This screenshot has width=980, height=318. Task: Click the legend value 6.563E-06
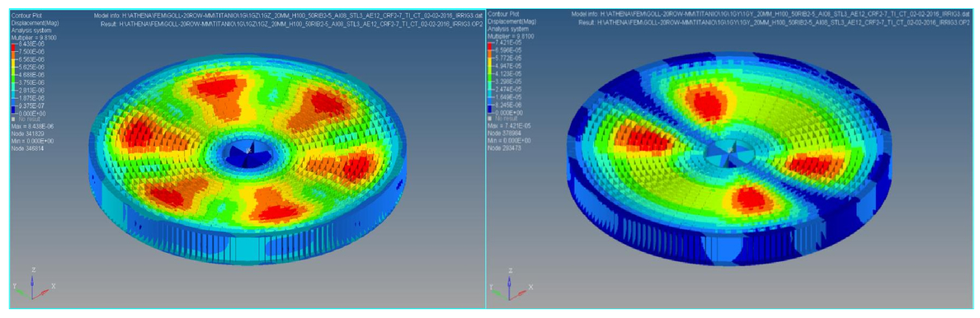tap(32, 59)
